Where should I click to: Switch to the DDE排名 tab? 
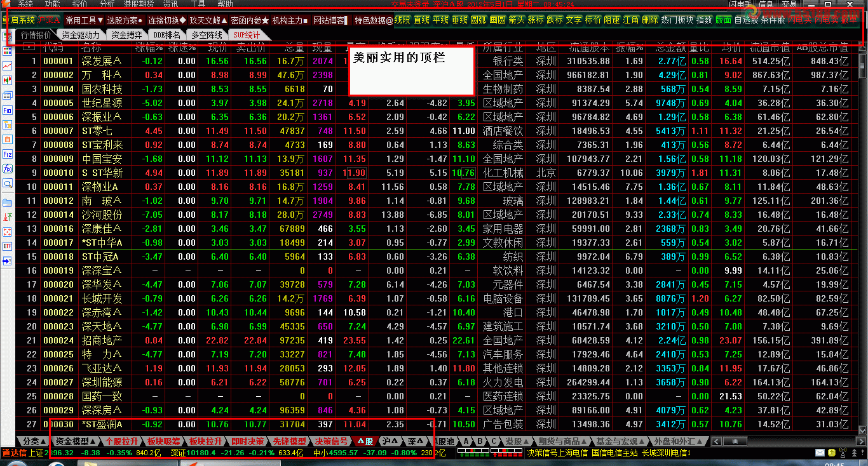coord(166,35)
